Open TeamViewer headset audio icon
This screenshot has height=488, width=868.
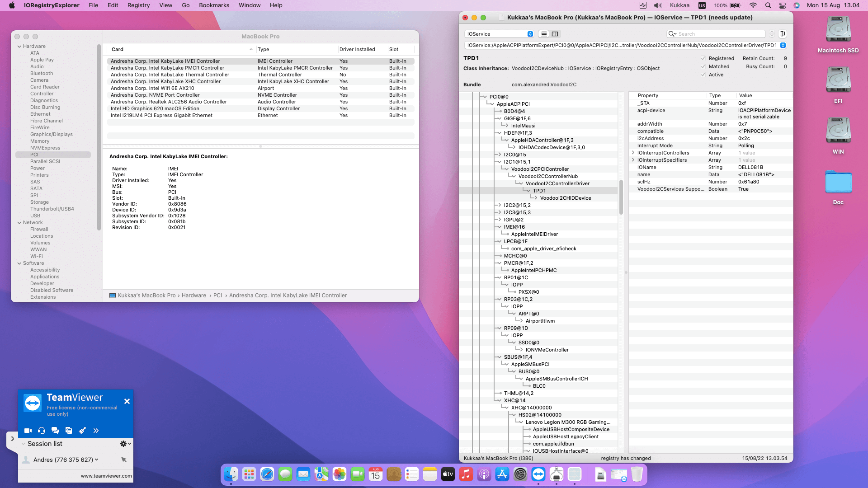[42, 431]
